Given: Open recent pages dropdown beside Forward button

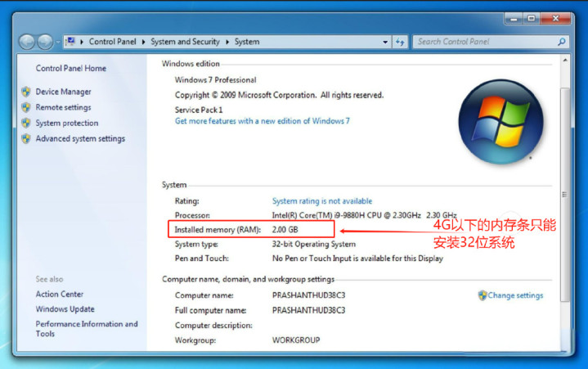Looking at the screenshot, I should pyautogui.click(x=58, y=42).
